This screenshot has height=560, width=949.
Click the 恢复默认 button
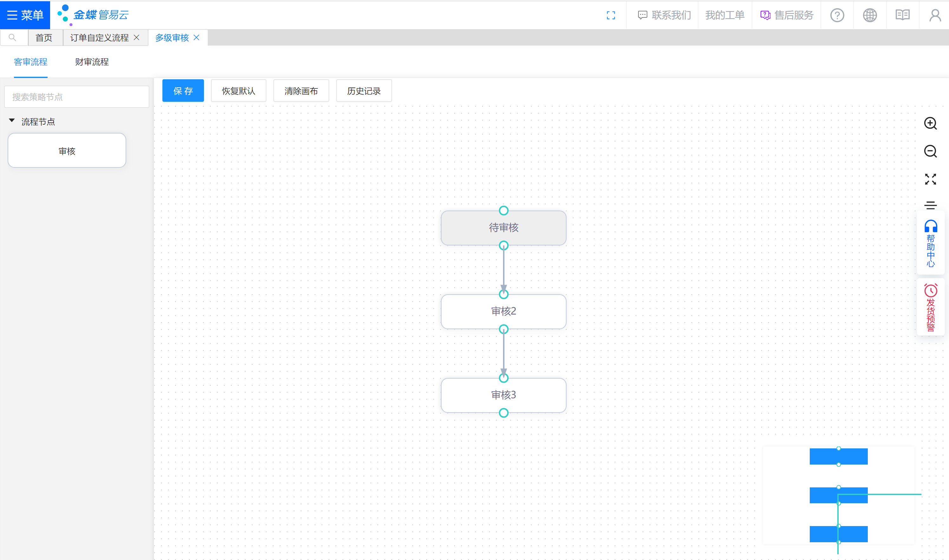(239, 91)
